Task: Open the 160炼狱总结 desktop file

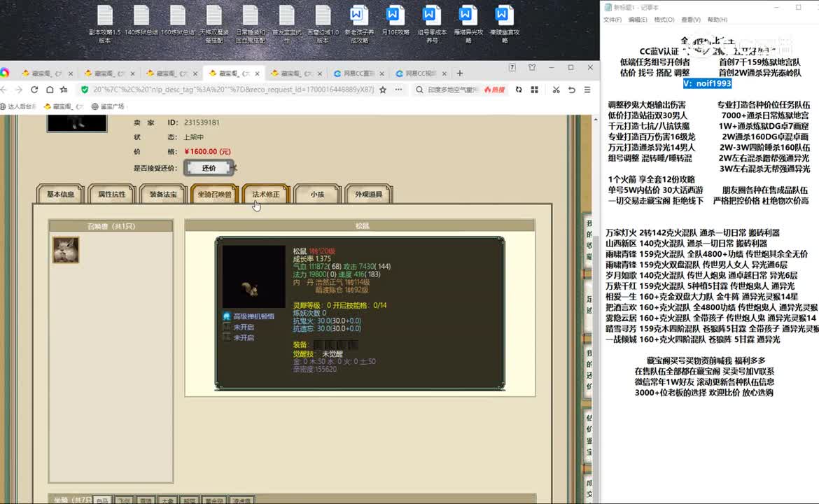Action: click(x=178, y=21)
